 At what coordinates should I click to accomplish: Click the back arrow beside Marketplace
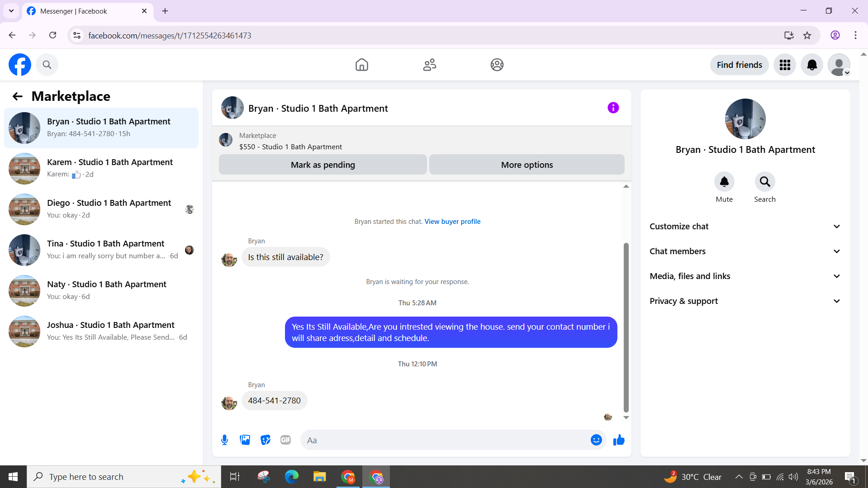[x=17, y=96]
